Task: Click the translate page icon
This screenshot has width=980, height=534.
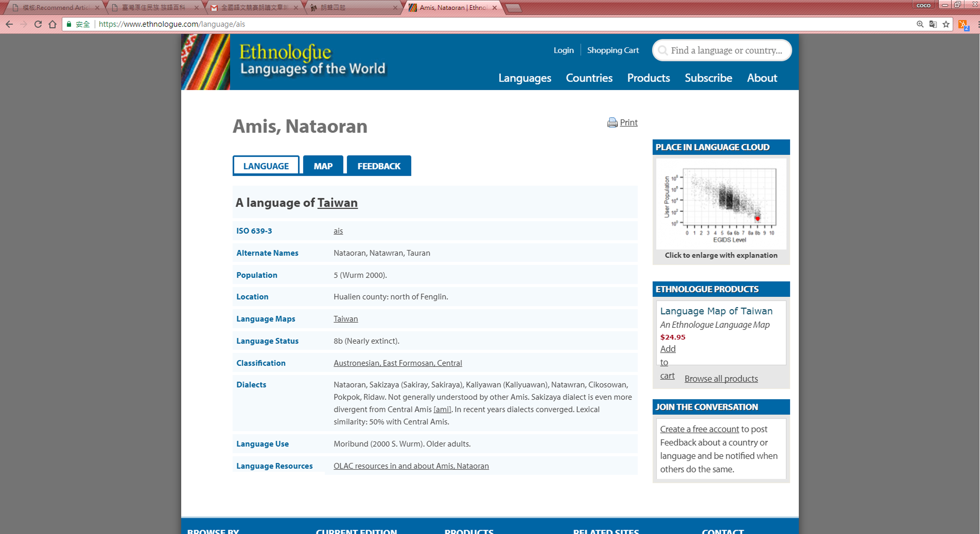Action: point(933,24)
